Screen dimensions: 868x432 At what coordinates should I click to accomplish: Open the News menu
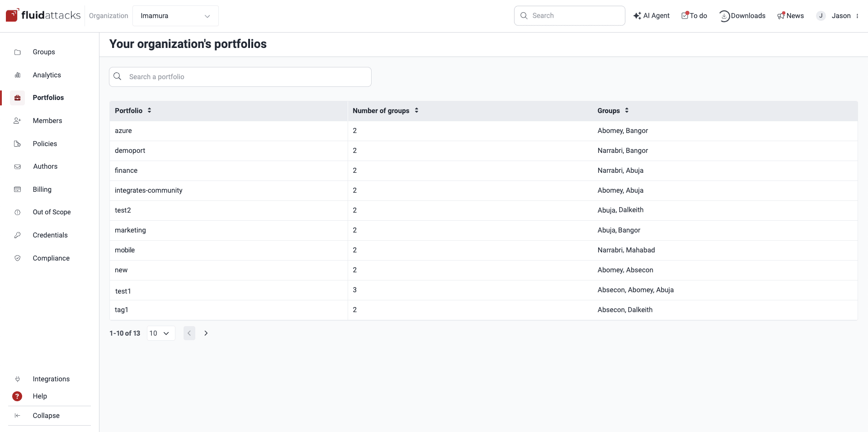(791, 15)
